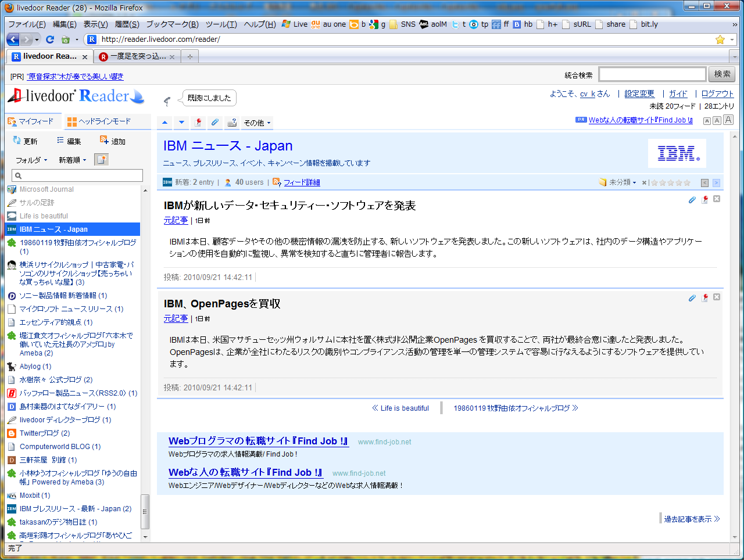This screenshot has width=744, height=560.
Task: Focus the 統合検索 search field
Action: (652, 74)
